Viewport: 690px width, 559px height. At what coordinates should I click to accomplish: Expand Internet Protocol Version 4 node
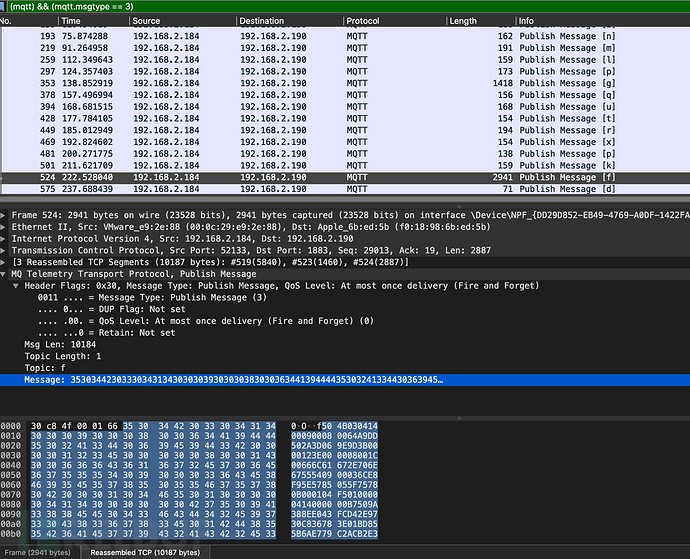pyautogui.click(x=3, y=239)
